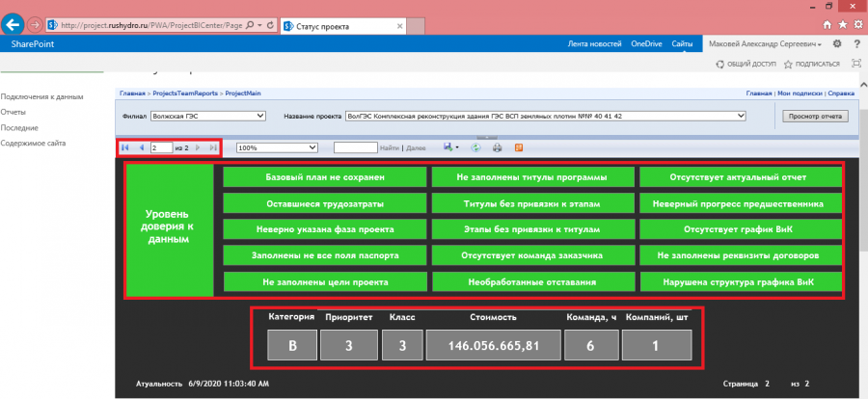Toggle focus on content mode icon
Viewport: 868px width, 399px height.
(x=855, y=64)
